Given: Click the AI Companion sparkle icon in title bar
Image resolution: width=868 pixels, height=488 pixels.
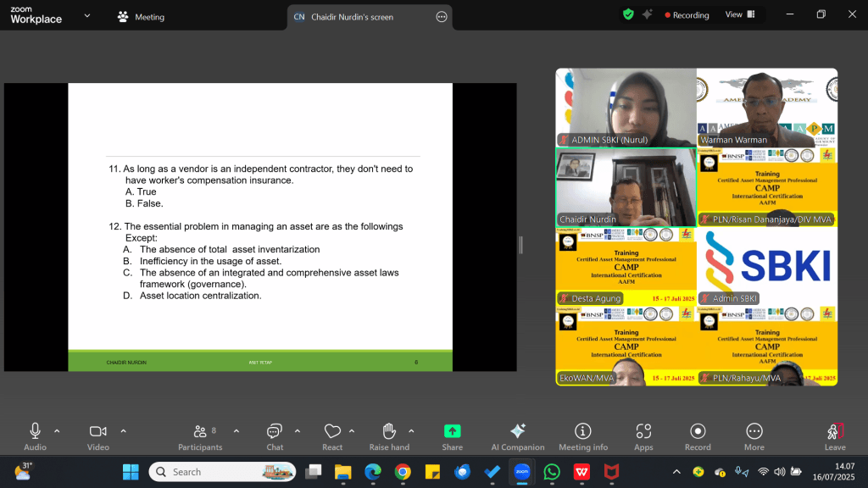Looking at the screenshot, I should coord(647,14).
